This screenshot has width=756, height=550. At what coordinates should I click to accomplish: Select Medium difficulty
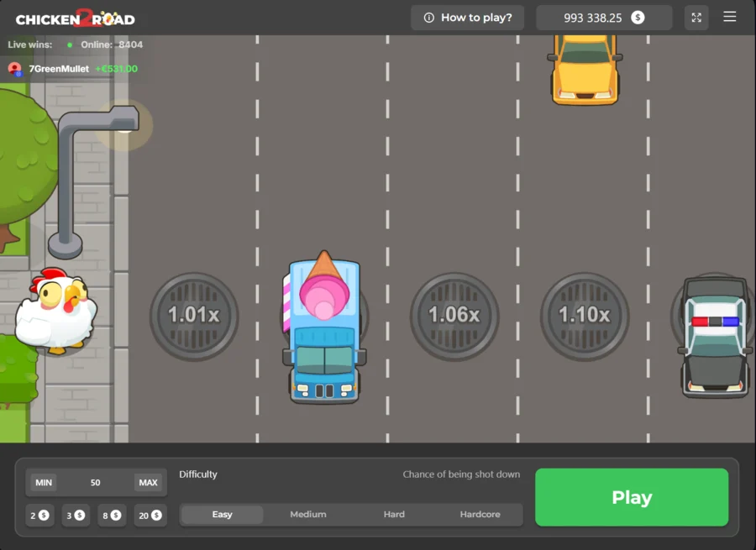[x=308, y=515]
